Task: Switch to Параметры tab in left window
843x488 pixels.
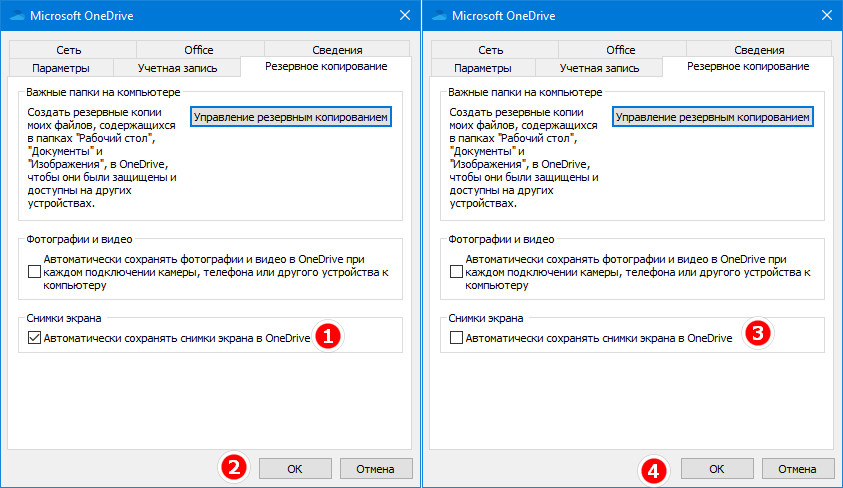Action: point(61,68)
